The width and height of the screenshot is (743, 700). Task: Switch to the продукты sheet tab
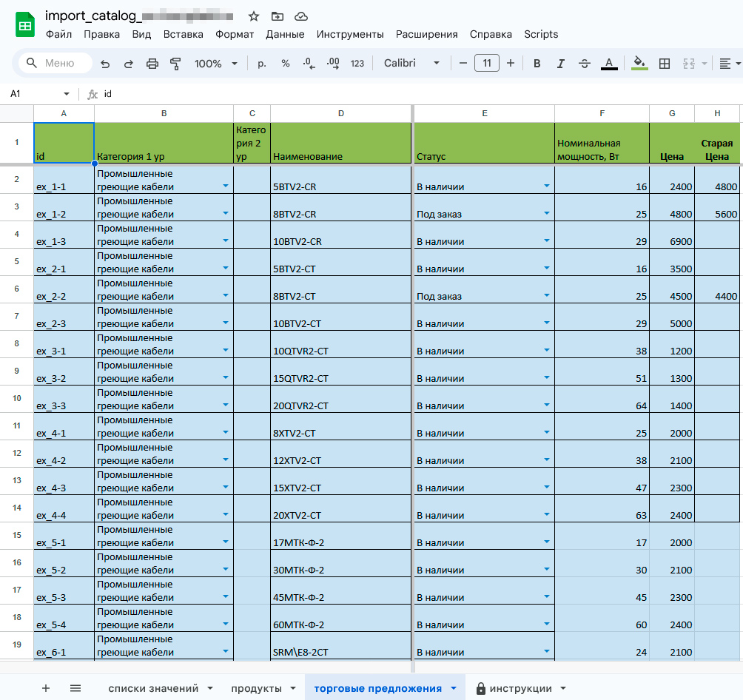[256, 688]
